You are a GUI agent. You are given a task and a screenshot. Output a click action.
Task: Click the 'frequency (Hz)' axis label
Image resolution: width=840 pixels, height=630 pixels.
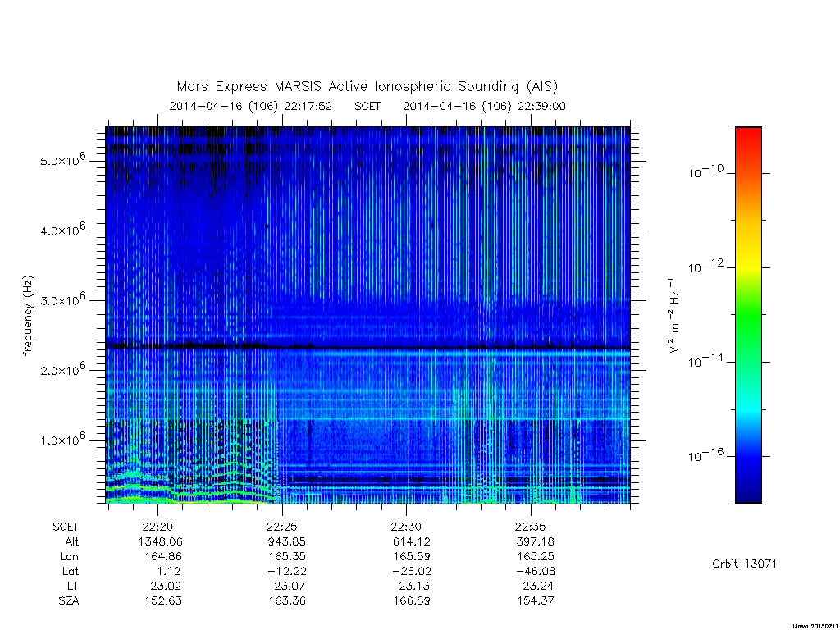tap(29, 316)
